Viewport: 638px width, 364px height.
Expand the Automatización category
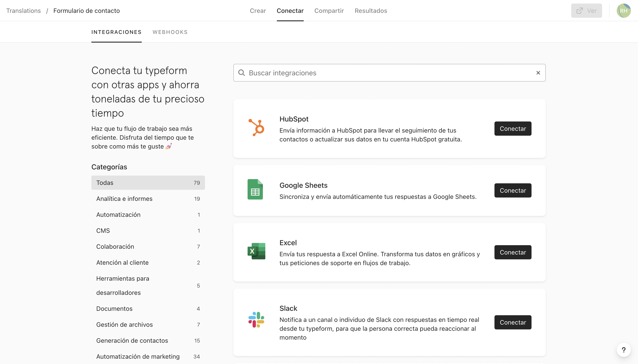click(118, 215)
